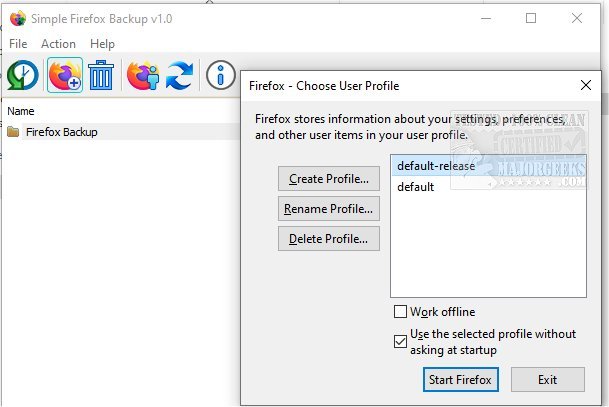Select the Firefox Backup folder icon
Screen dimensions: 609x407
coord(13,132)
